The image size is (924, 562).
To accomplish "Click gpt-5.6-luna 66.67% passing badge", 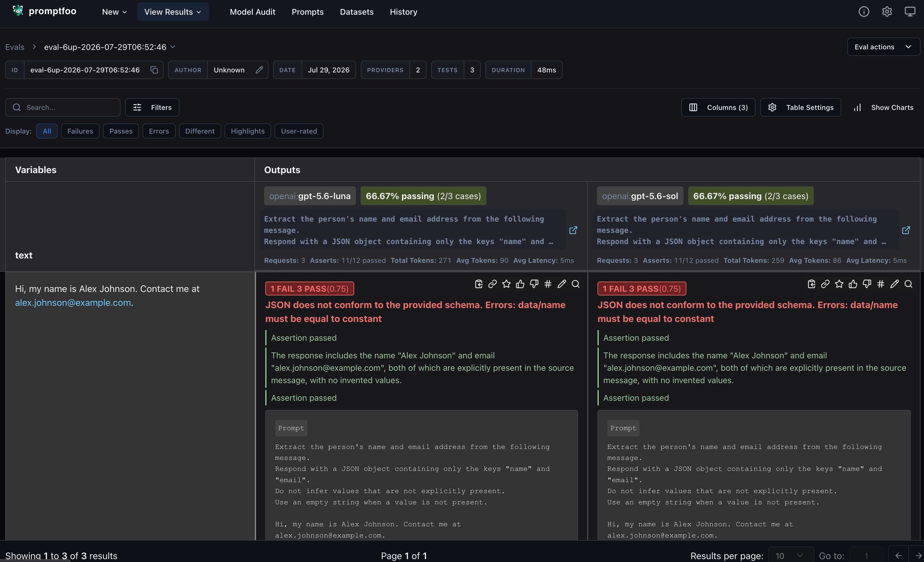I will coord(423,196).
